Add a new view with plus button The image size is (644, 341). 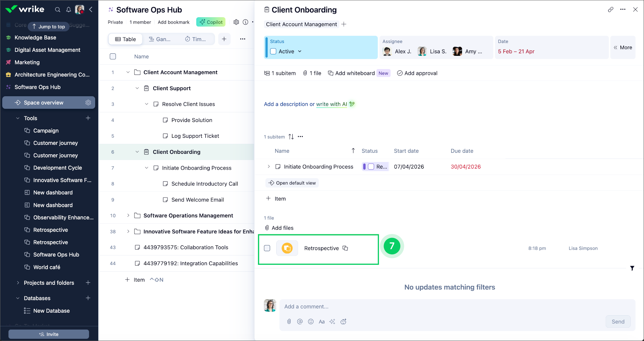(x=224, y=39)
